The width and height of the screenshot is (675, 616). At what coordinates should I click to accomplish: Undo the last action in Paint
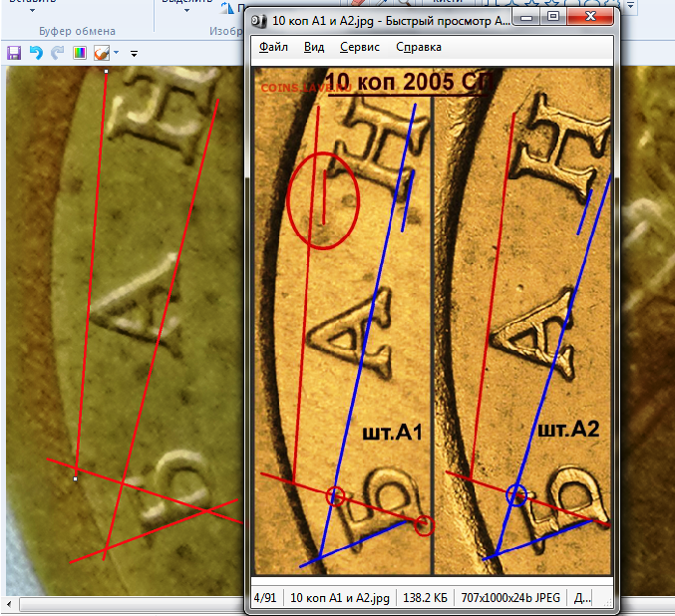click(36, 53)
